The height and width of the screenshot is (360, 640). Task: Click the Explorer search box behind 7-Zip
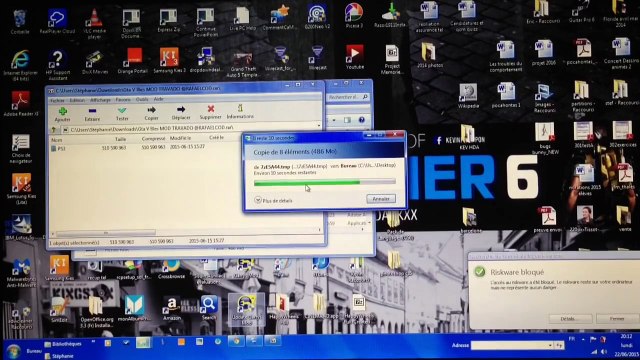coord(348,97)
